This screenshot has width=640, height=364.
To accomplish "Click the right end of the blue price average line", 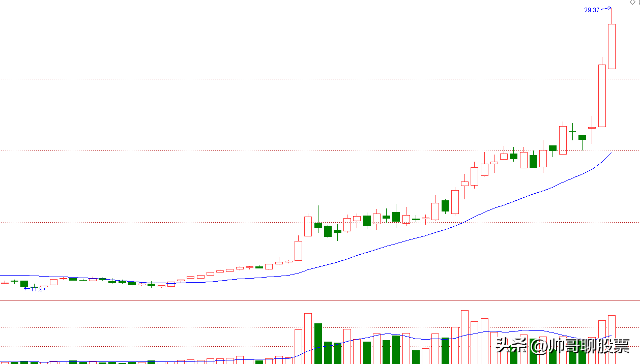I will (610, 153).
